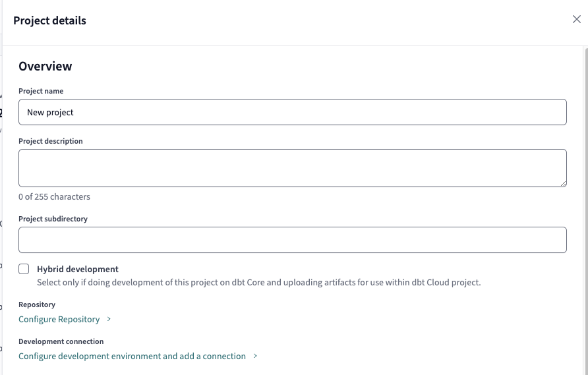Screen dimensions: 588x375
Task: Click the chevron after the add a connection link
Action: click(x=255, y=357)
